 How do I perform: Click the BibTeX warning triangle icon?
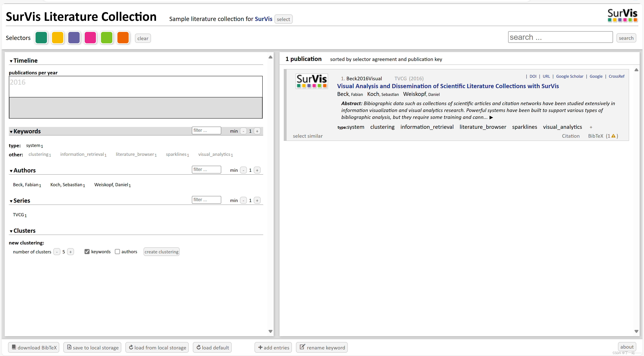coord(613,136)
